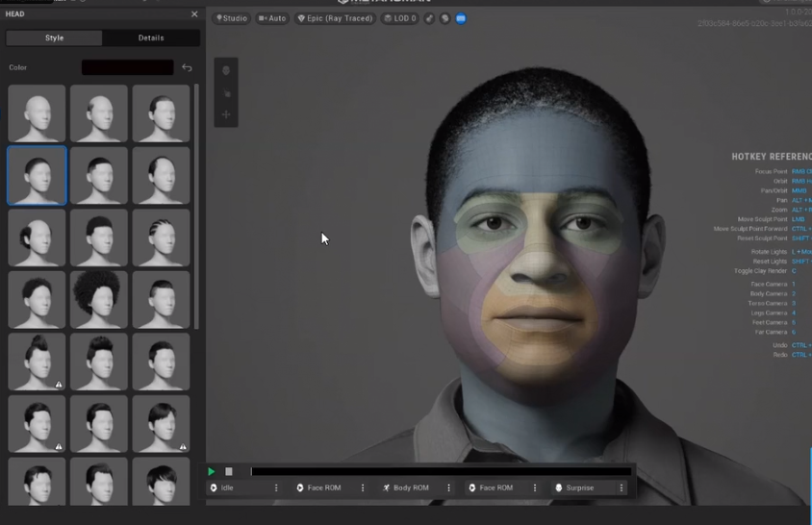The image size is (812, 525).
Task: Select the Blend tool icon in viewport
Action: click(226, 71)
